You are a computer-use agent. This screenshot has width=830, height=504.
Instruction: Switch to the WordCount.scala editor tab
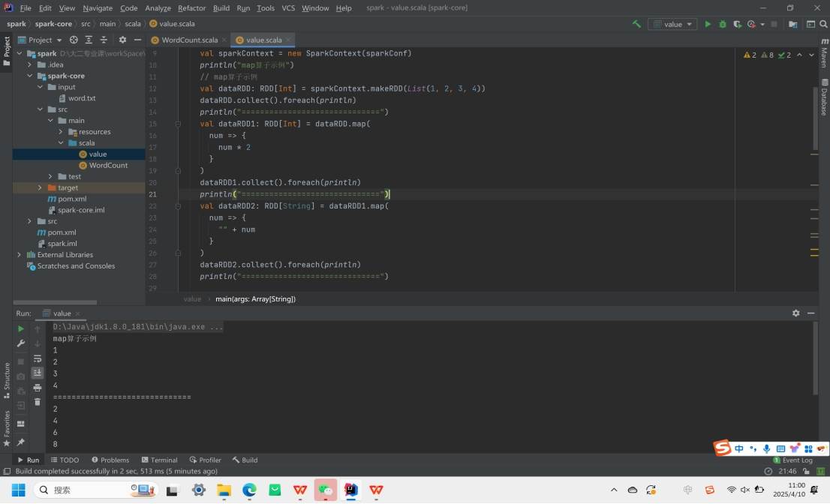(189, 40)
